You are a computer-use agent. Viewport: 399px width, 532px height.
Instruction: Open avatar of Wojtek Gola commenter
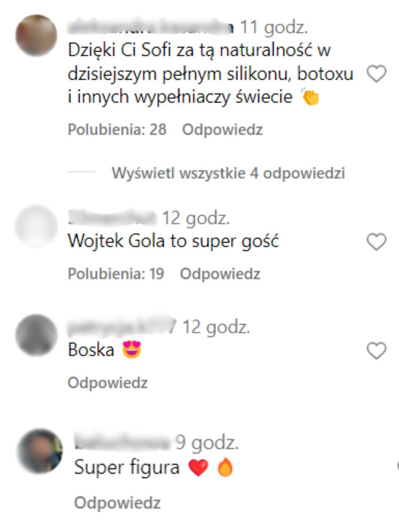tap(36, 226)
